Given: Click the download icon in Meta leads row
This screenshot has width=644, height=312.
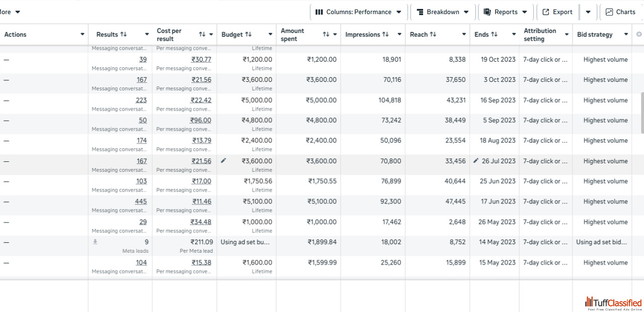Looking at the screenshot, I should (95, 242).
